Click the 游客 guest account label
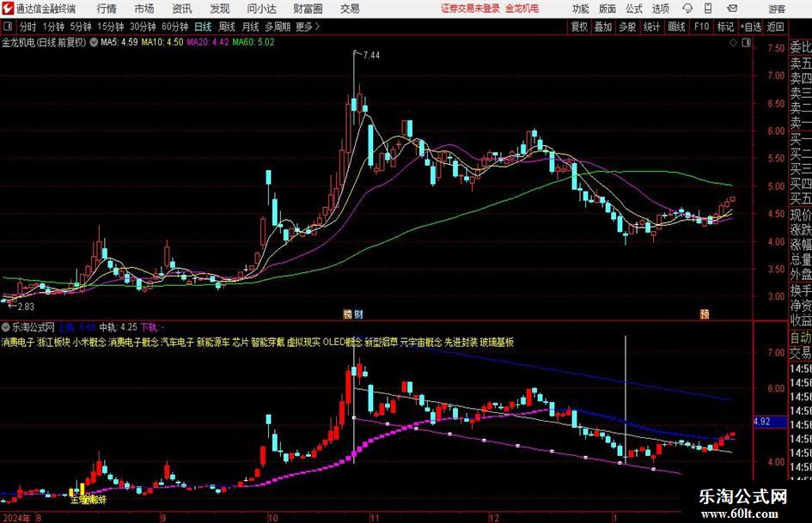 click(x=777, y=9)
